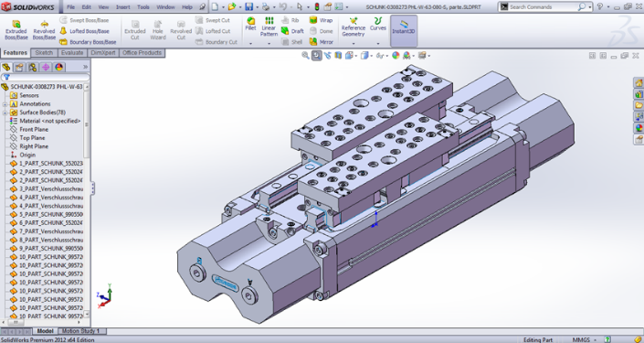Switch to the DimXpert tab
Screen dimensions: 644x343
coord(103,53)
